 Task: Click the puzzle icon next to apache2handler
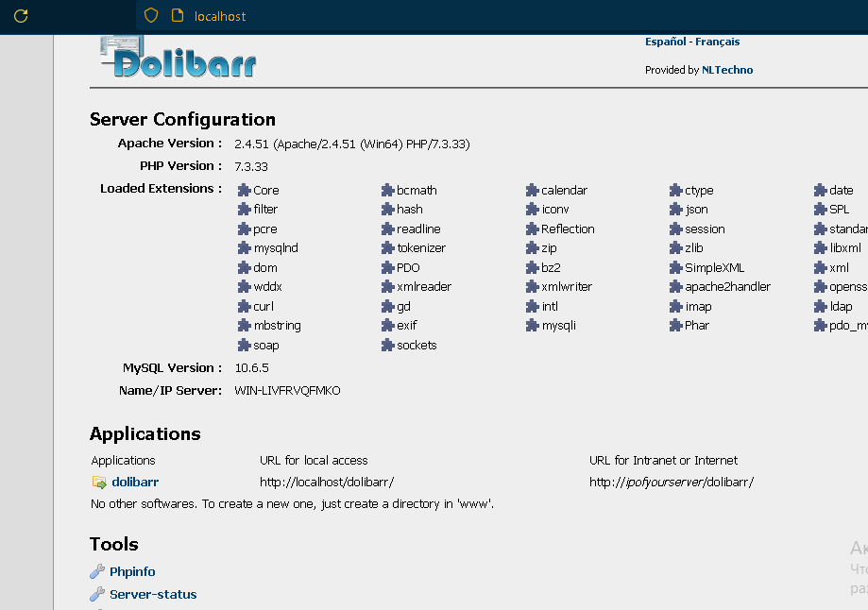coord(675,287)
